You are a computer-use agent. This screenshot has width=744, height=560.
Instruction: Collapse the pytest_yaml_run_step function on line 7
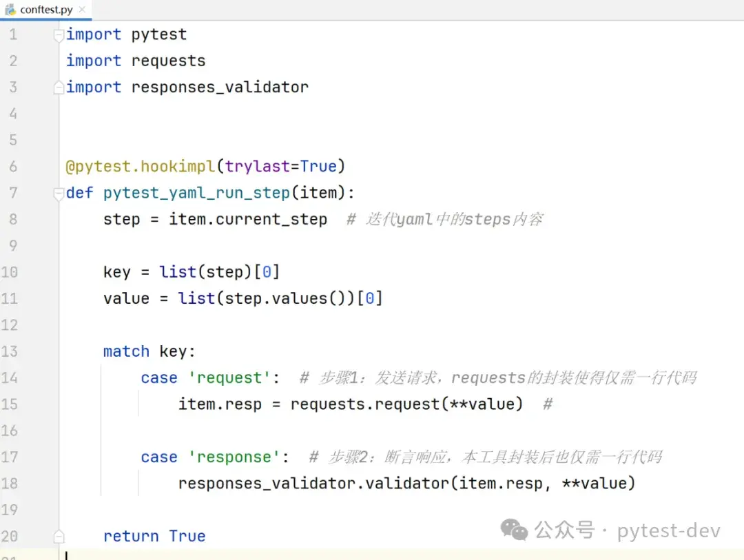[59, 193]
